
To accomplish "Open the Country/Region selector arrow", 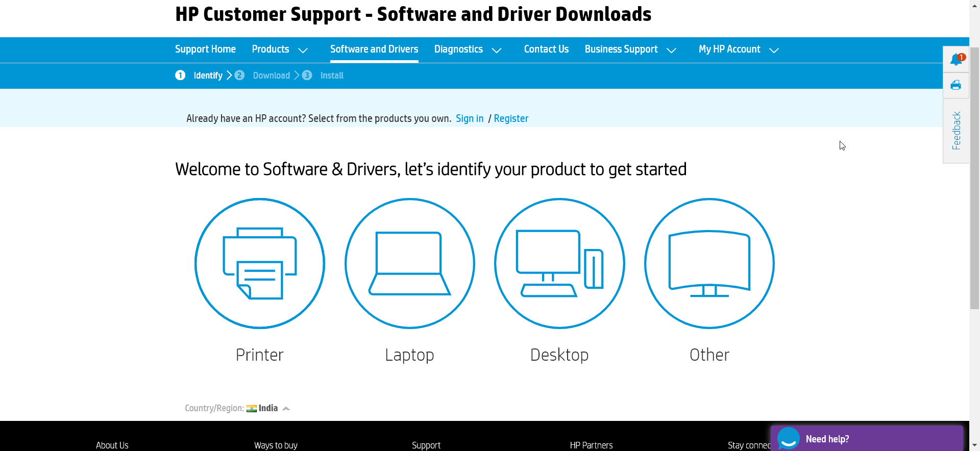I will (x=286, y=409).
